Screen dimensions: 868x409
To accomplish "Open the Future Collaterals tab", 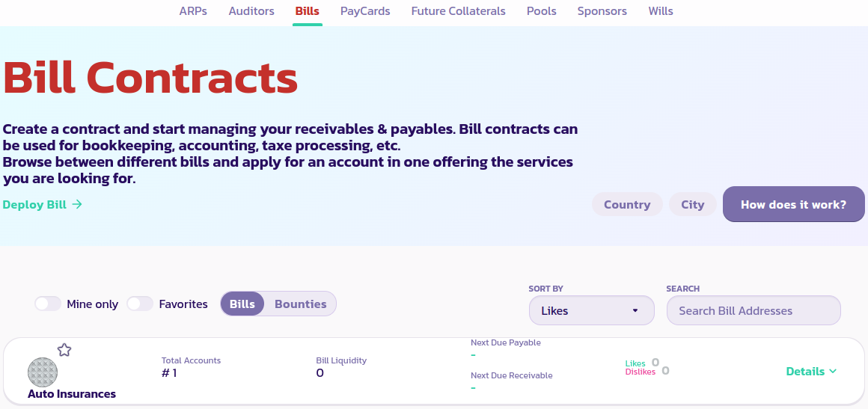I will point(458,11).
